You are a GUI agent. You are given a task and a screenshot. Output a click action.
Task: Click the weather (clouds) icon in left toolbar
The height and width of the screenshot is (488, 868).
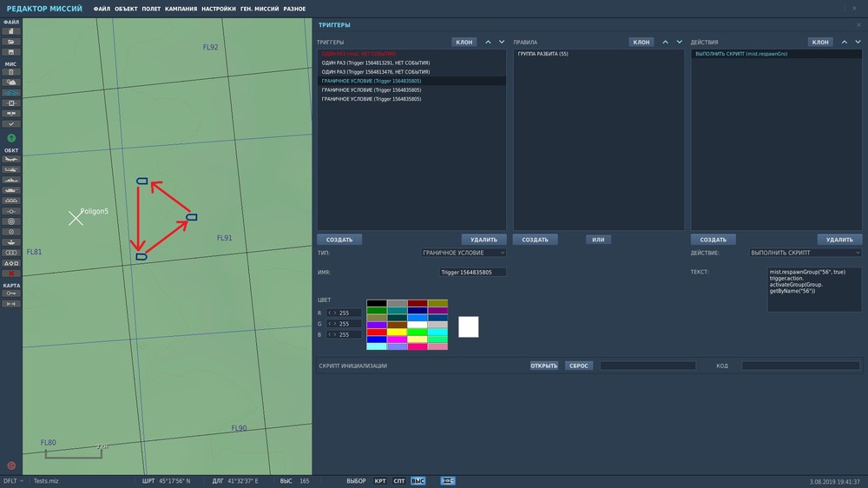click(x=11, y=82)
